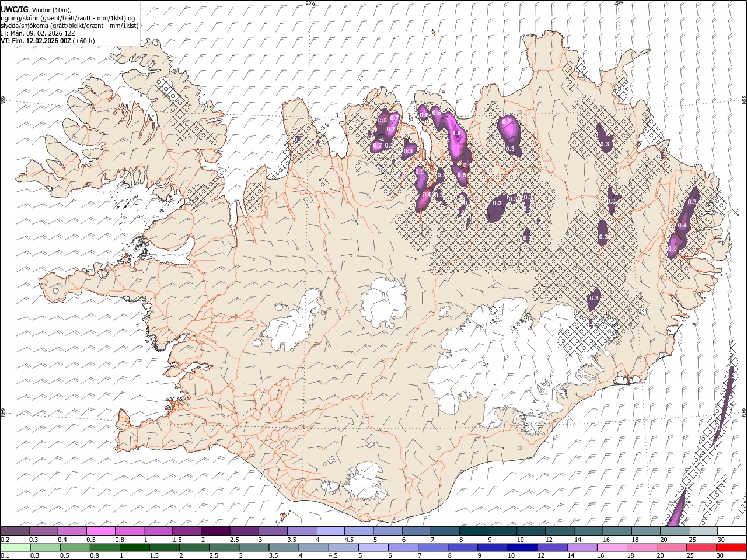Click the '1.9' snowfall value on the map

coord(456,134)
